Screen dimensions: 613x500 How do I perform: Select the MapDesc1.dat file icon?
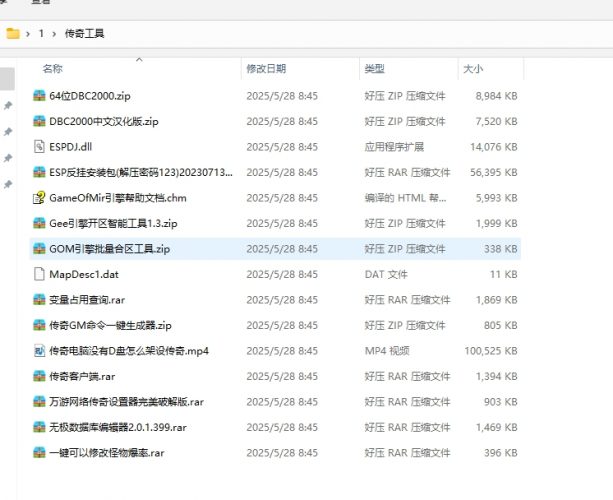click(x=38, y=274)
